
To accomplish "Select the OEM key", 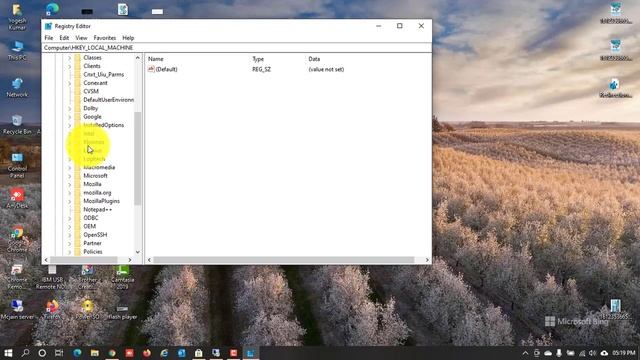I will pos(89,227).
